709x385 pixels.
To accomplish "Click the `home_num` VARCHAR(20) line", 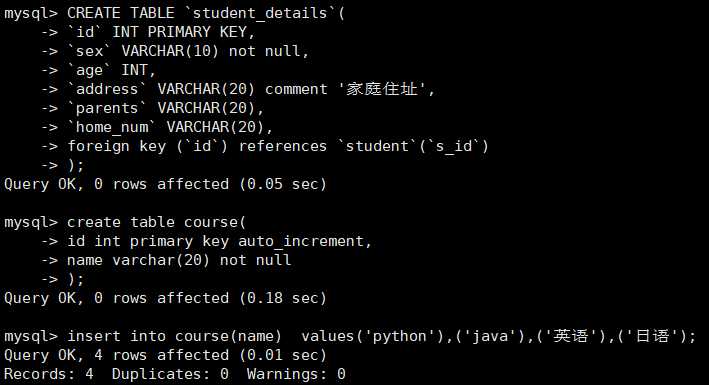I will coord(170,127).
